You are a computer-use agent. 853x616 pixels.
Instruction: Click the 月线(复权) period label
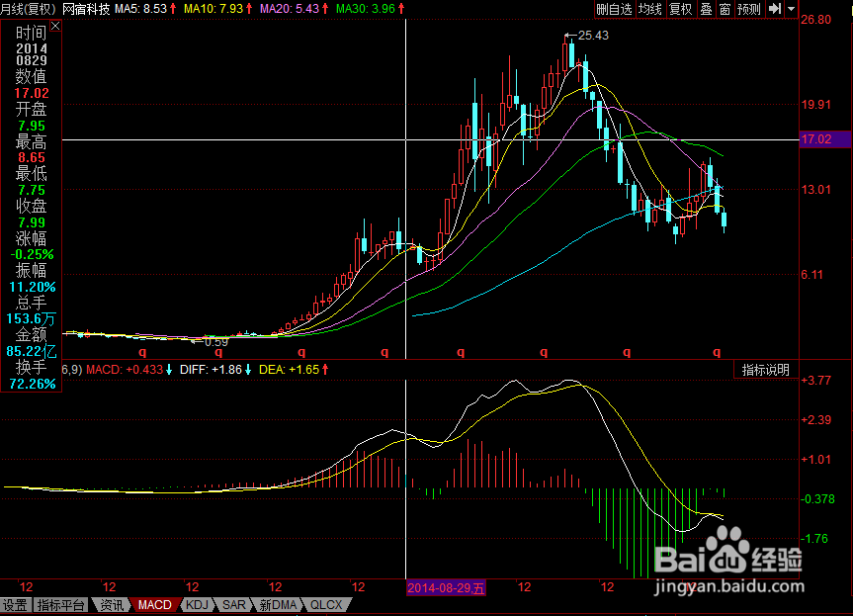(29, 8)
